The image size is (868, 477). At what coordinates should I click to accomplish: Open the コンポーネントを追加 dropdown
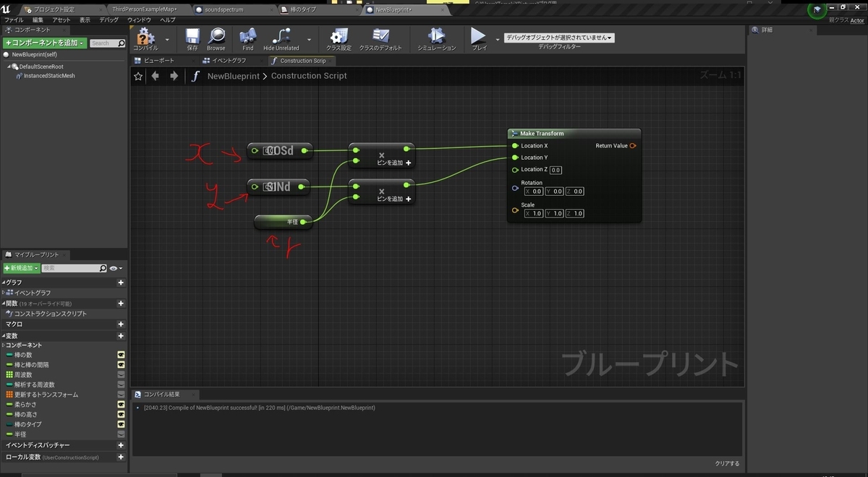pos(46,43)
